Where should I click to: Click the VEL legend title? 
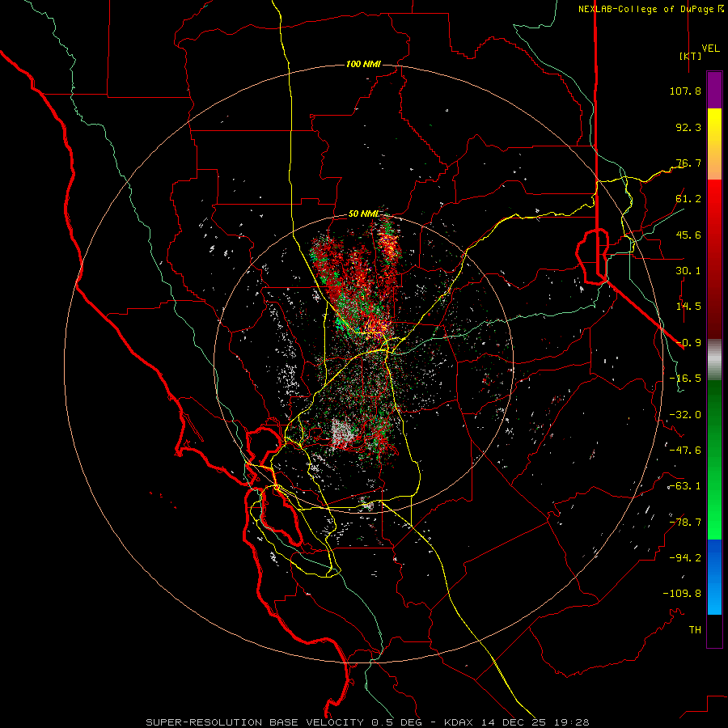coord(710,49)
